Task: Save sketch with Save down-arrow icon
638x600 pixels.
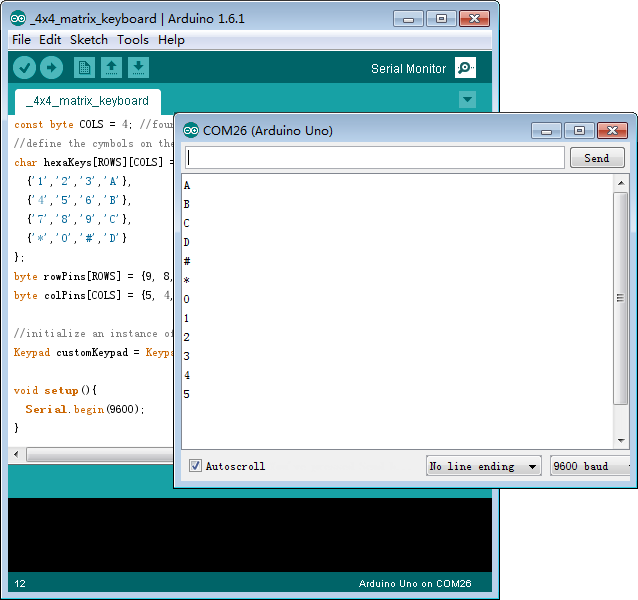Action: (x=138, y=68)
